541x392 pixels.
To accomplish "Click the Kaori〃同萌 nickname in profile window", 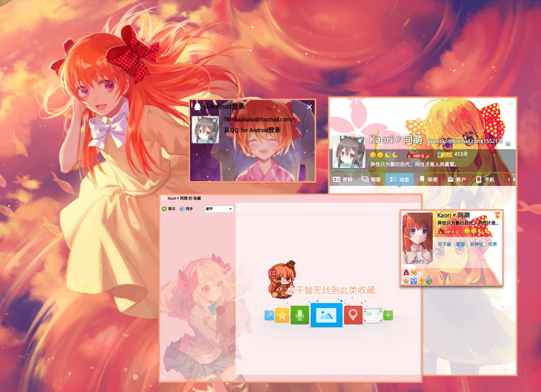I will tap(396, 140).
